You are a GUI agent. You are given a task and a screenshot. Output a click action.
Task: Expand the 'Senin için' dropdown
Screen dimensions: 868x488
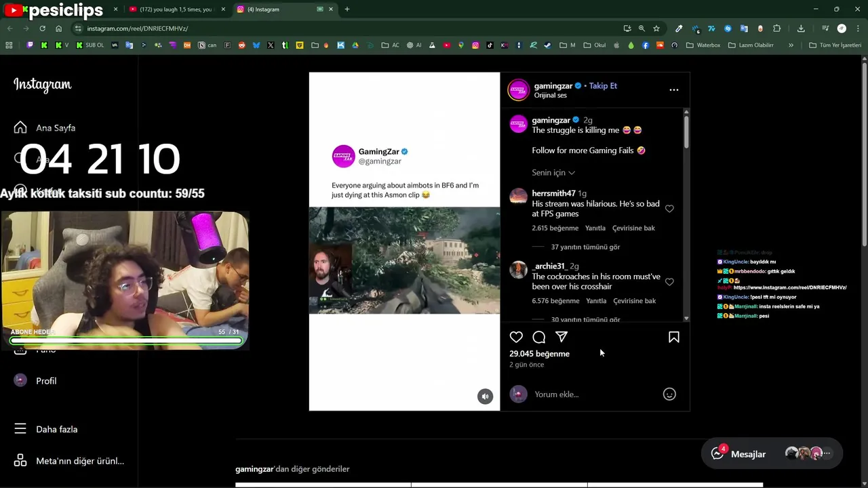pos(553,173)
